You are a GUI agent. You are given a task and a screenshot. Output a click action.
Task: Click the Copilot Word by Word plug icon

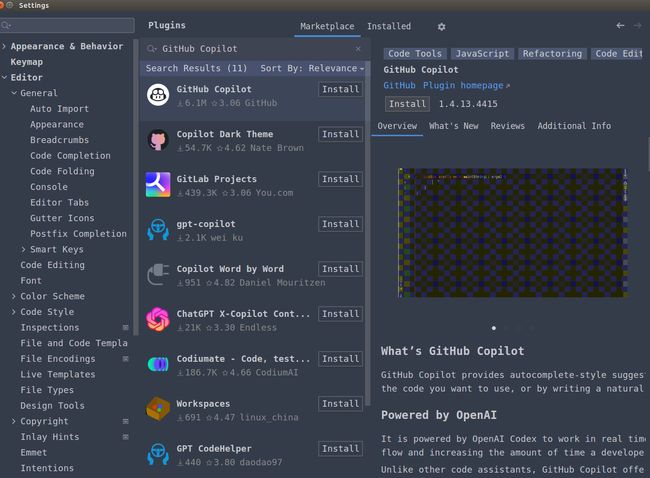pyautogui.click(x=158, y=274)
